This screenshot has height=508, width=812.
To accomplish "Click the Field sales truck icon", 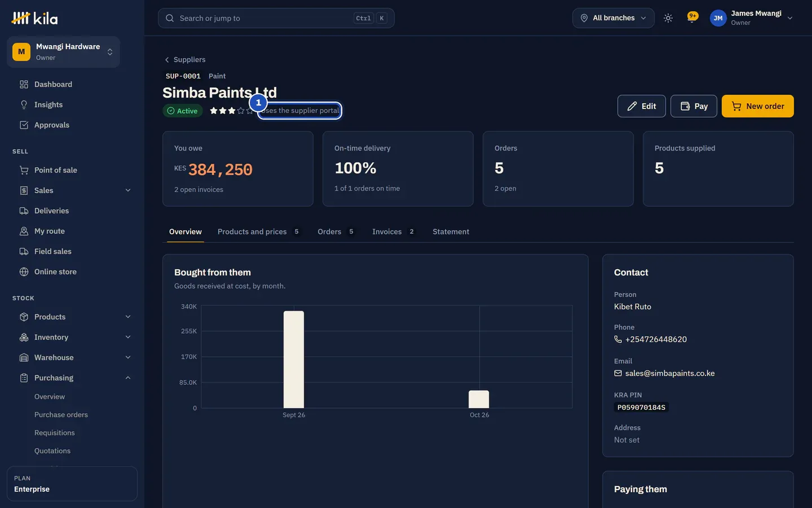I will [x=24, y=251].
